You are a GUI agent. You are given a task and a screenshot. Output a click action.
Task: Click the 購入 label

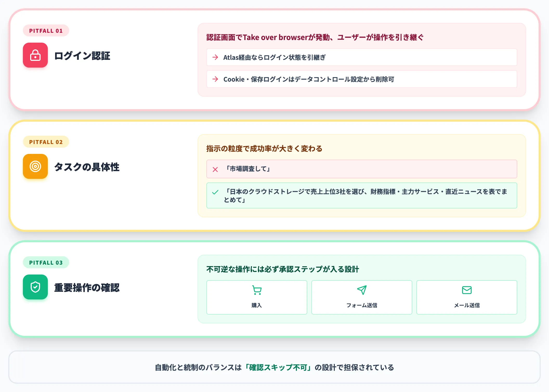[x=257, y=305]
